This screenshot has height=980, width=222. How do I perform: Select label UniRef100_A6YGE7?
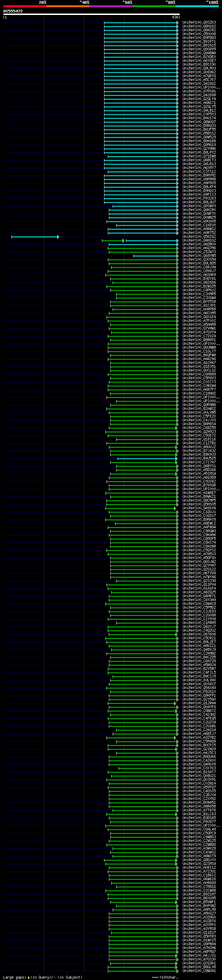199,61
